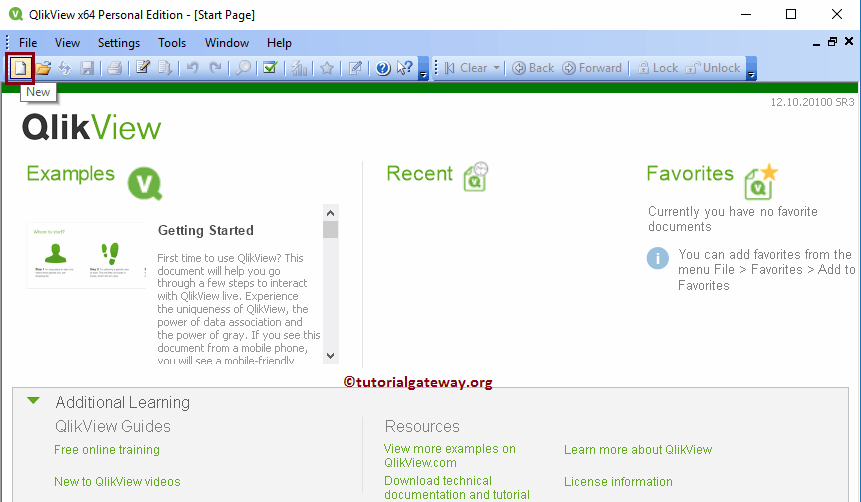861x502 pixels.
Task: Click the Quick Chart bar-chart icon
Action: tap(299, 68)
